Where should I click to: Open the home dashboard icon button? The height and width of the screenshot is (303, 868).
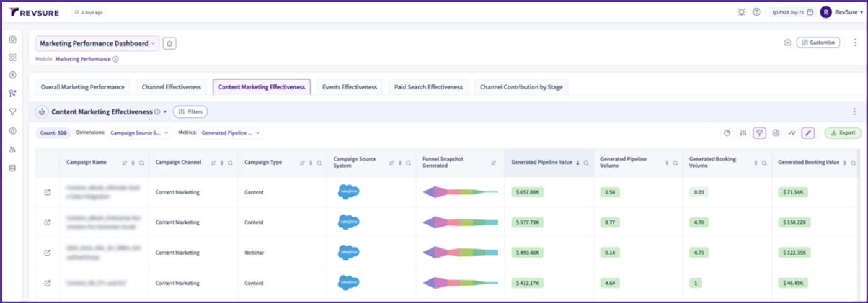[x=169, y=43]
